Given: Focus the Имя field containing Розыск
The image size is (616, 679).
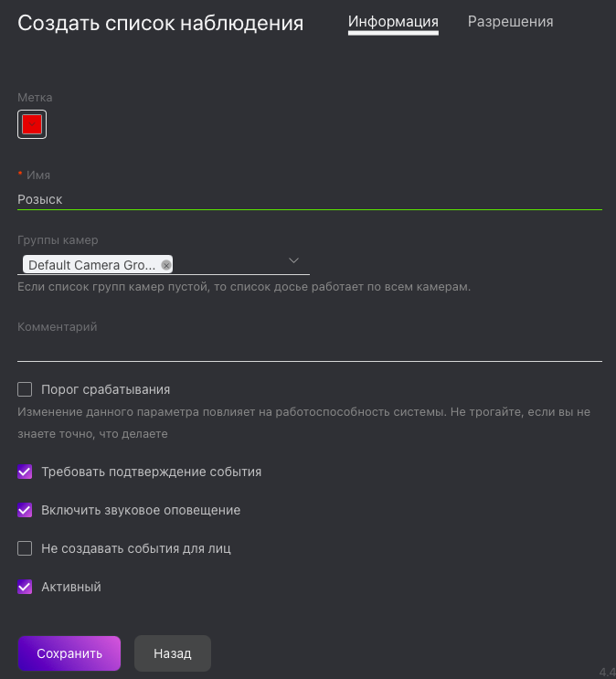Looking at the screenshot, I should 310,199.
